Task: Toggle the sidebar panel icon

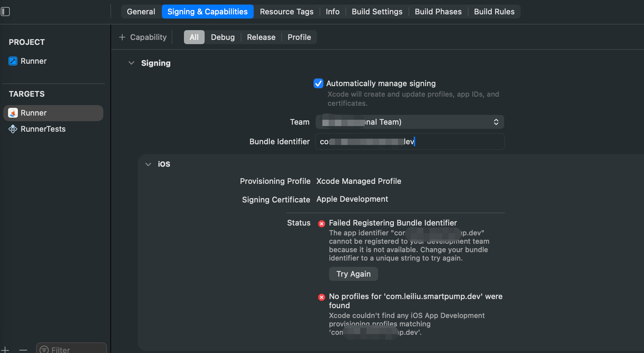Action: point(5,12)
